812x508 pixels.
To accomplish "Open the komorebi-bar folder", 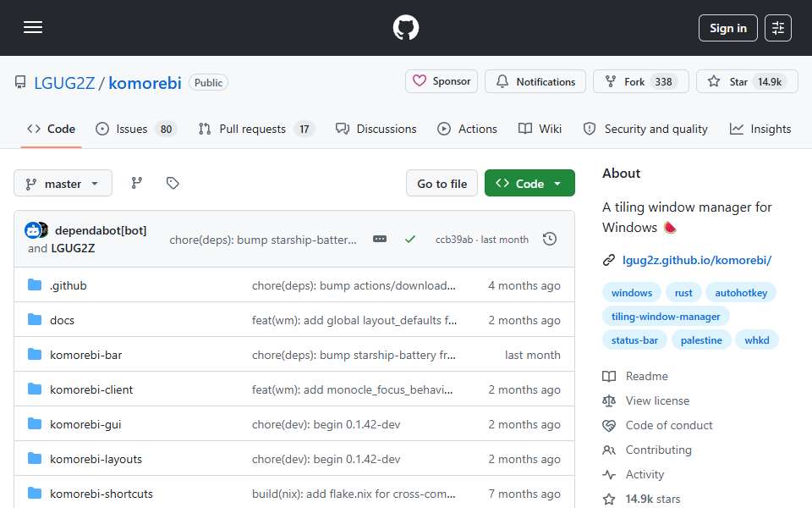I will tap(86, 355).
